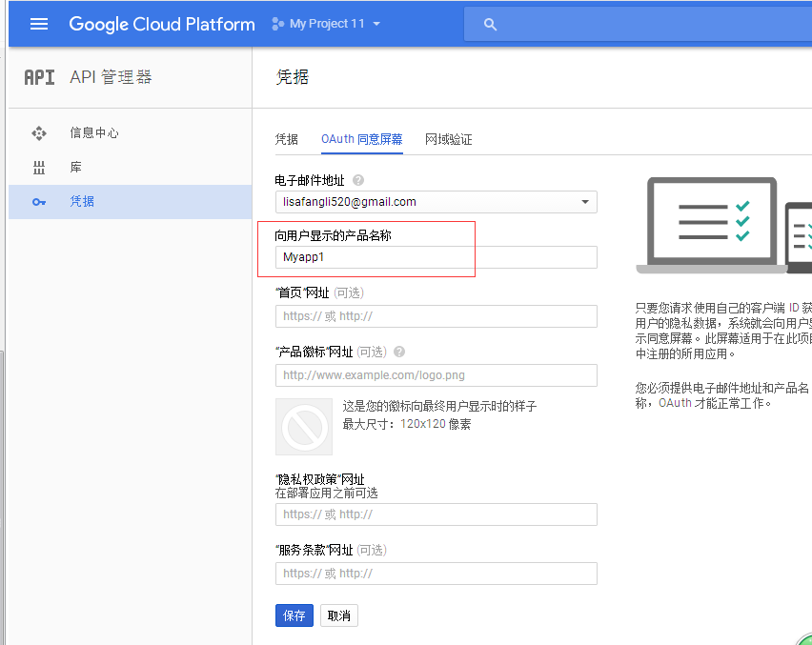This screenshot has height=645, width=812.
Task: Click the 服务条款网址 input field
Action: (x=436, y=574)
